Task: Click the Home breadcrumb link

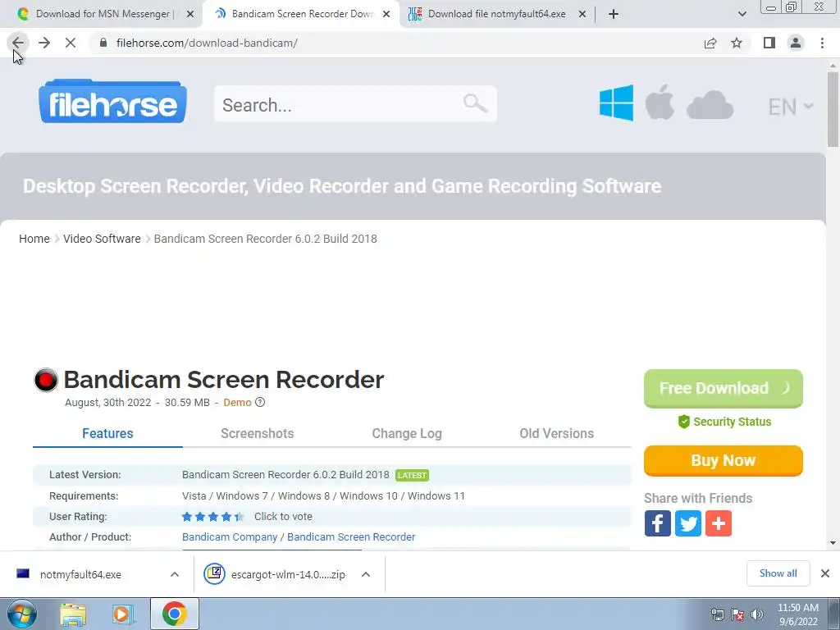Action: (34, 239)
